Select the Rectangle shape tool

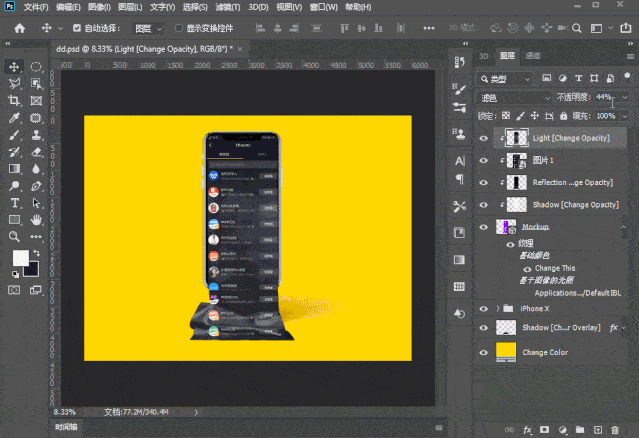[x=14, y=220]
